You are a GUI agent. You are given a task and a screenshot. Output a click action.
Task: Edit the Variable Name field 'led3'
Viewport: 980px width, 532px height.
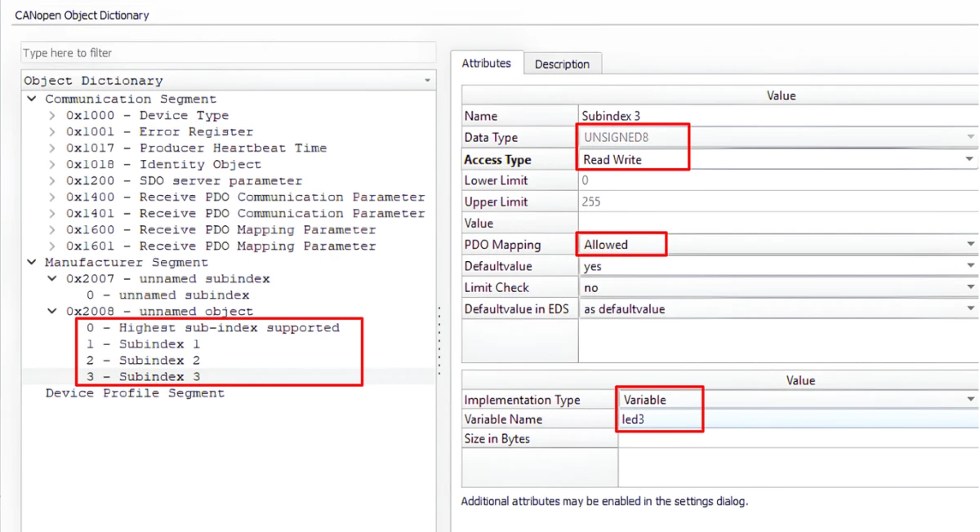click(798, 419)
